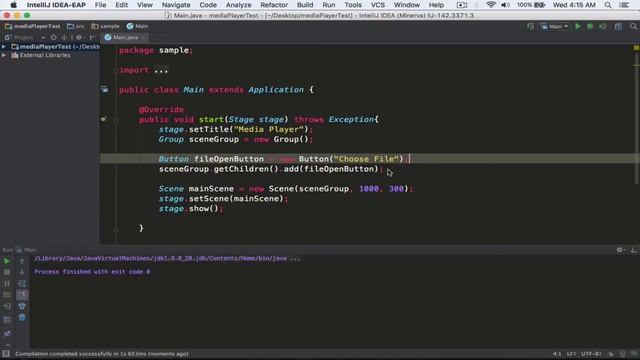Viewport: 640px width, 360px height.
Task: Hide the Run tool window
Action: [633, 250]
